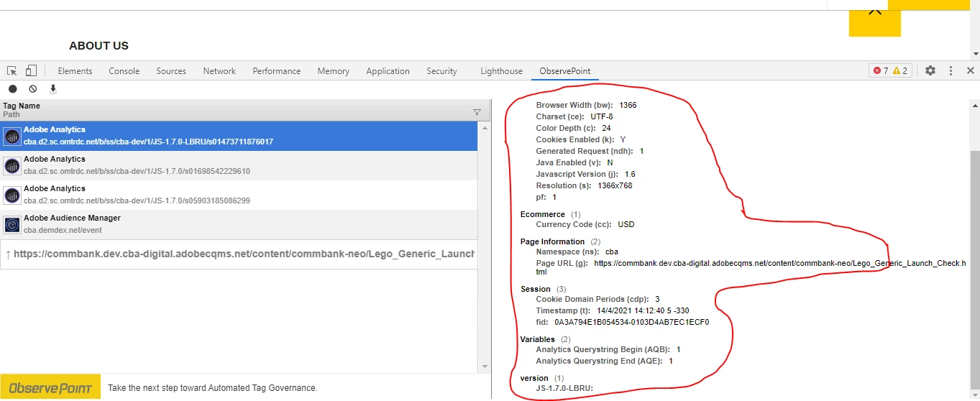Image resolution: width=980 pixels, height=401 pixels.
Task: Click the Currency Code USD entry
Action: pyautogui.click(x=585, y=224)
